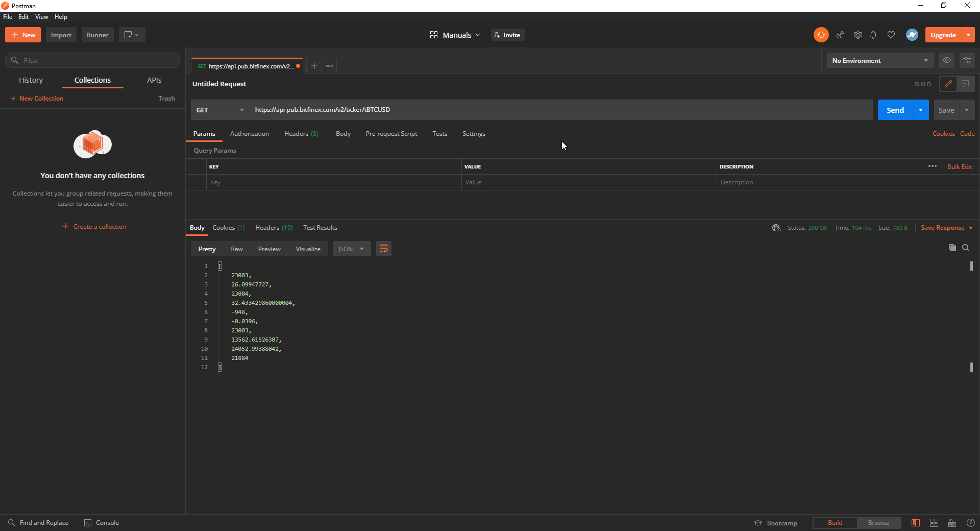Click the sync status icon
Screen dimensions: 980x531
[x=821, y=35]
